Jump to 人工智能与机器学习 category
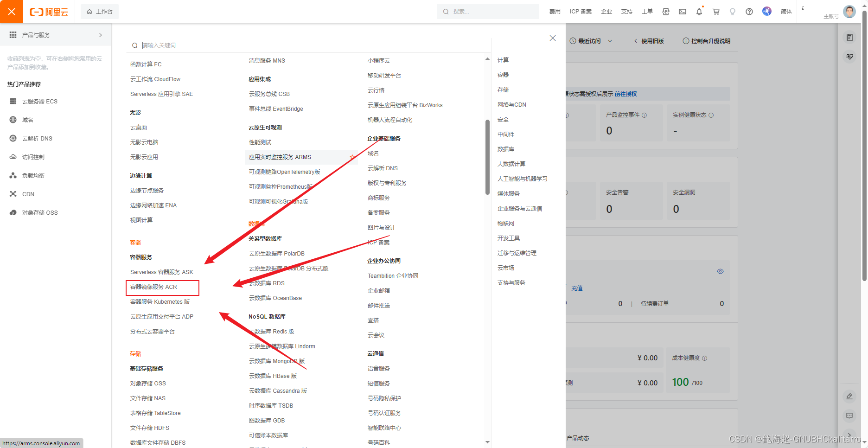Viewport: 868px width, 448px height. [523, 179]
